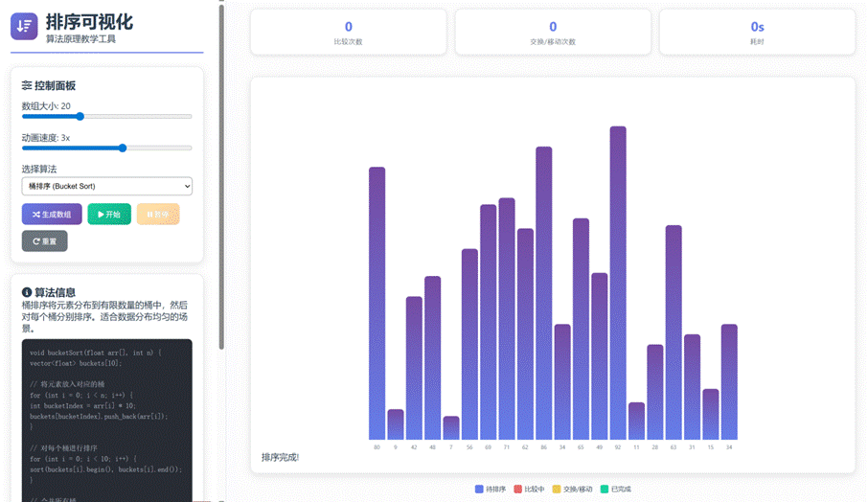Image resolution: width=868 pixels, height=502 pixels.
Task: Click the tallest bar labeled 92
Action: (x=618, y=283)
